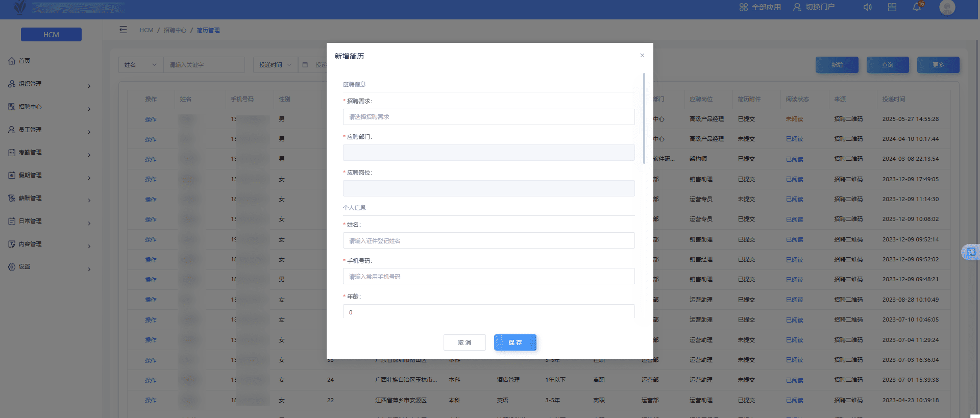Click the 保存 button
Viewport: 980px width, 418px height.
point(515,342)
